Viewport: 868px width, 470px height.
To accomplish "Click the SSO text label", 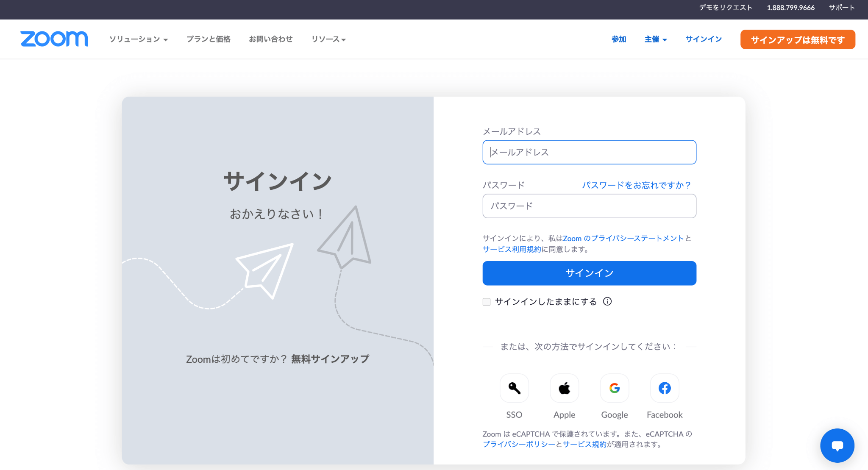I will click(514, 415).
